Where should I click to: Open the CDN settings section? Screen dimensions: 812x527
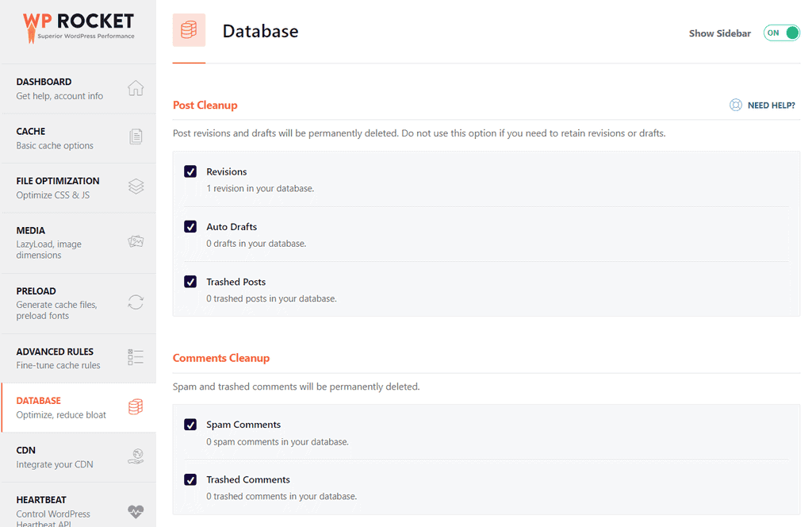coord(79,457)
